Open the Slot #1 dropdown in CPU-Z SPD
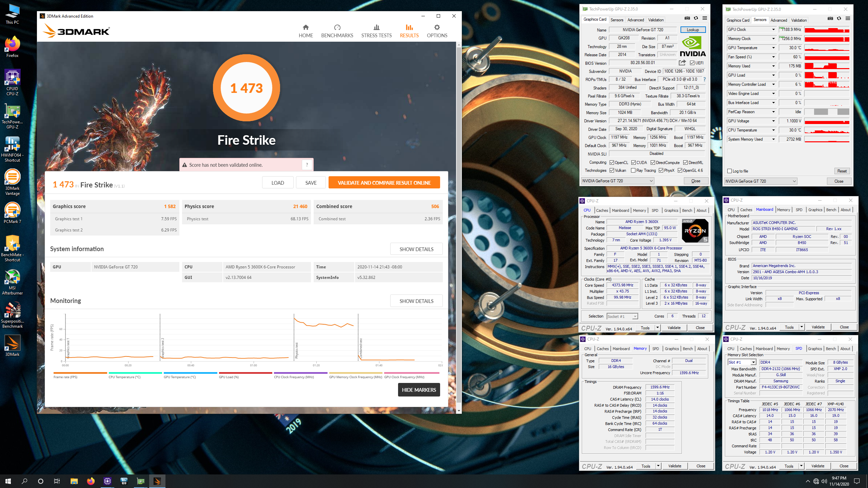 (742, 362)
